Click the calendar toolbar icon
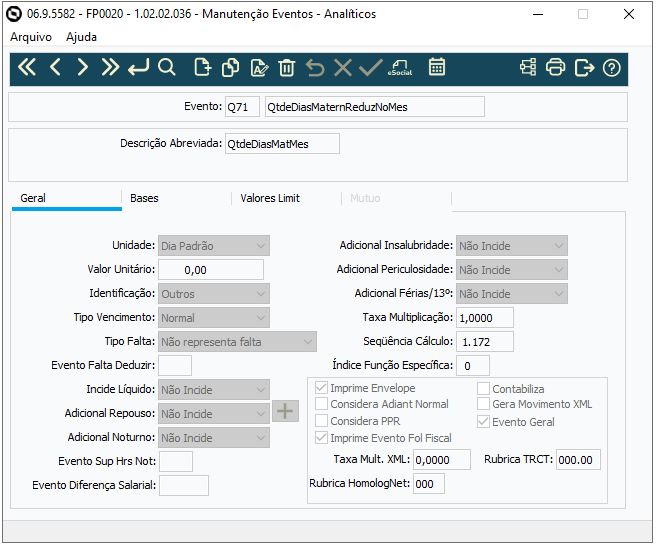Image resolution: width=656 pixels, height=546 pixels. tap(437, 67)
